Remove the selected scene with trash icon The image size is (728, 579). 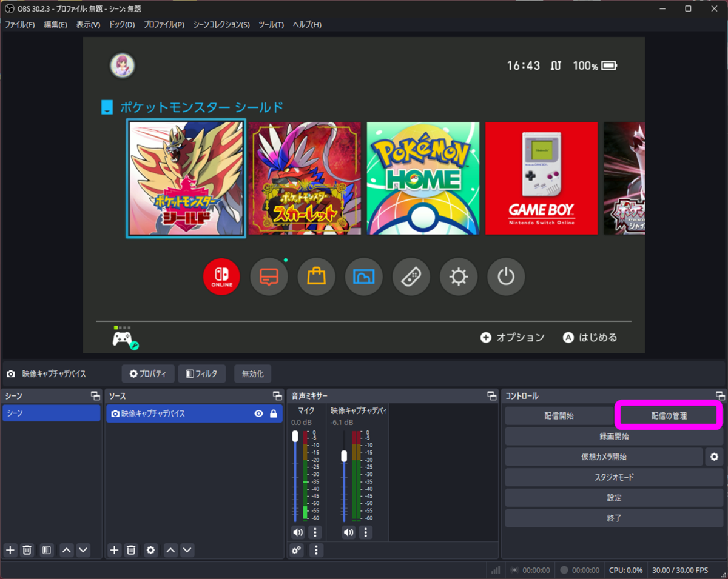click(27, 550)
